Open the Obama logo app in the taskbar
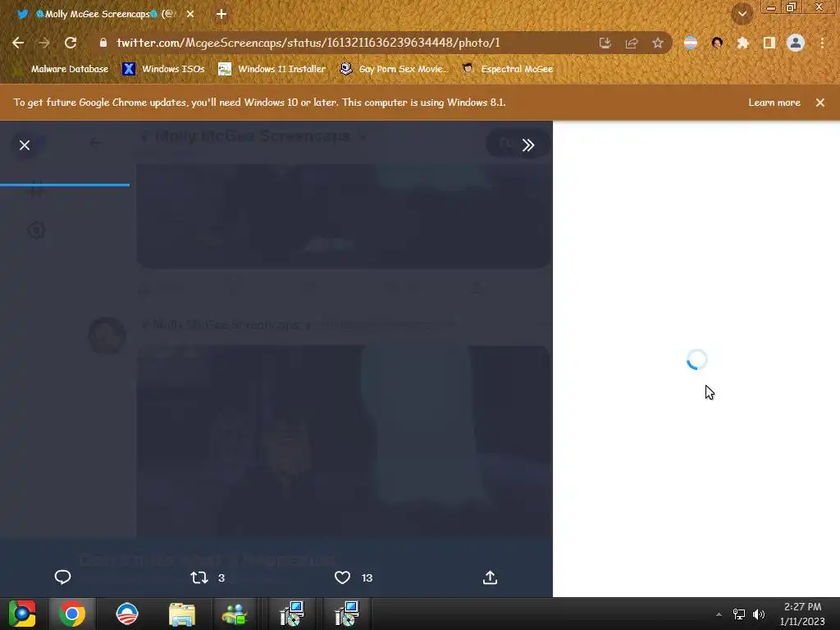840x630 pixels. [127, 614]
